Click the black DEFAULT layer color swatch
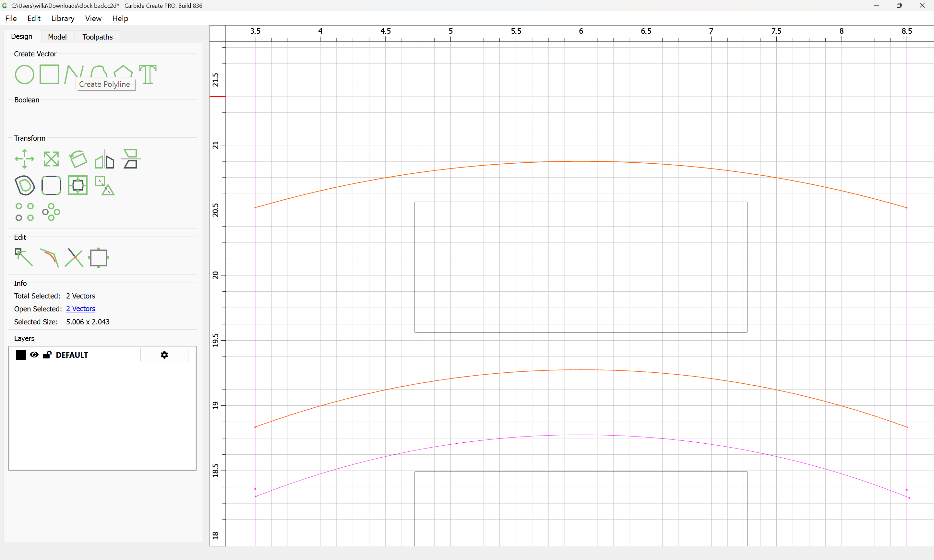Viewport: 934px width, 560px height. click(21, 355)
